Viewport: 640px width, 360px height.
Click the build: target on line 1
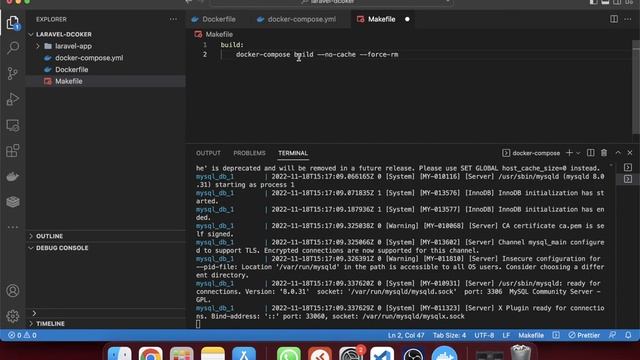232,45
